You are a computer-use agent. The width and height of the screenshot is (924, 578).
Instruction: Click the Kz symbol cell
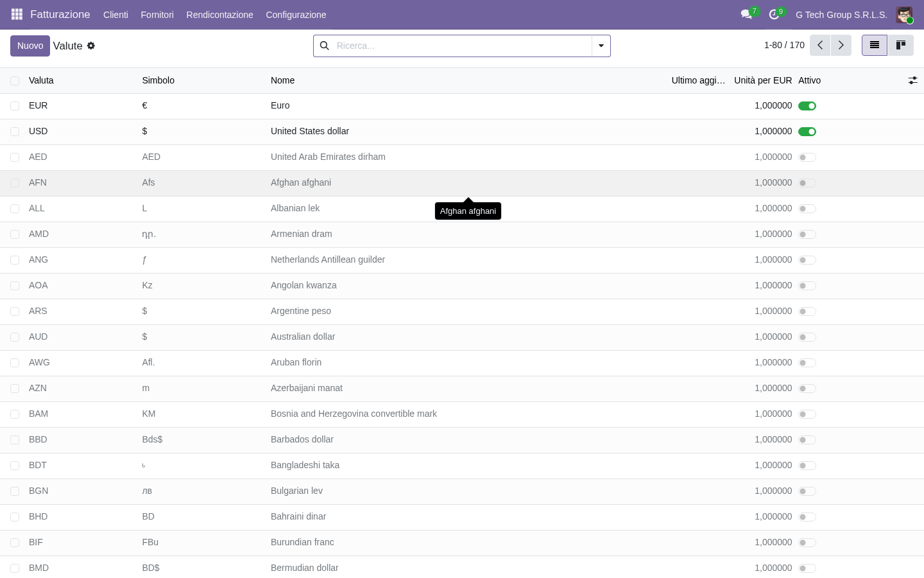tap(147, 285)
